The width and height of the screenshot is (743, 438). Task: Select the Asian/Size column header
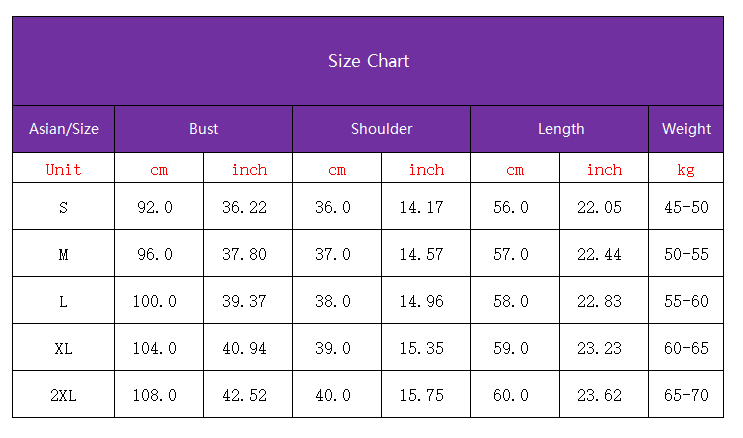click(x=64, y=129)
